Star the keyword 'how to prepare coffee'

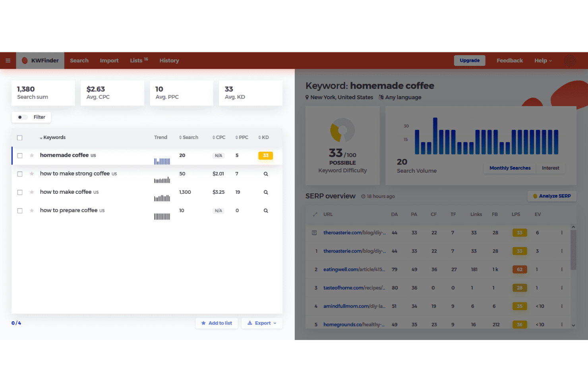pos(32,210)
